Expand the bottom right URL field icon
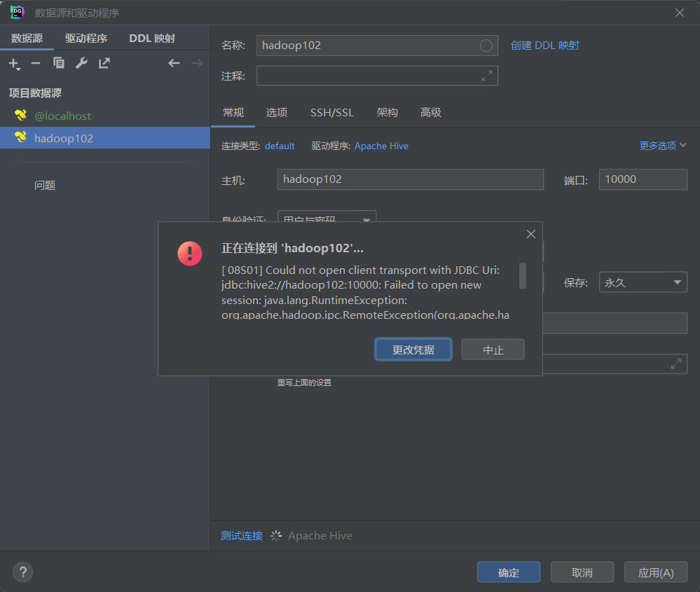Screen dimensions: 700x592 676,364
